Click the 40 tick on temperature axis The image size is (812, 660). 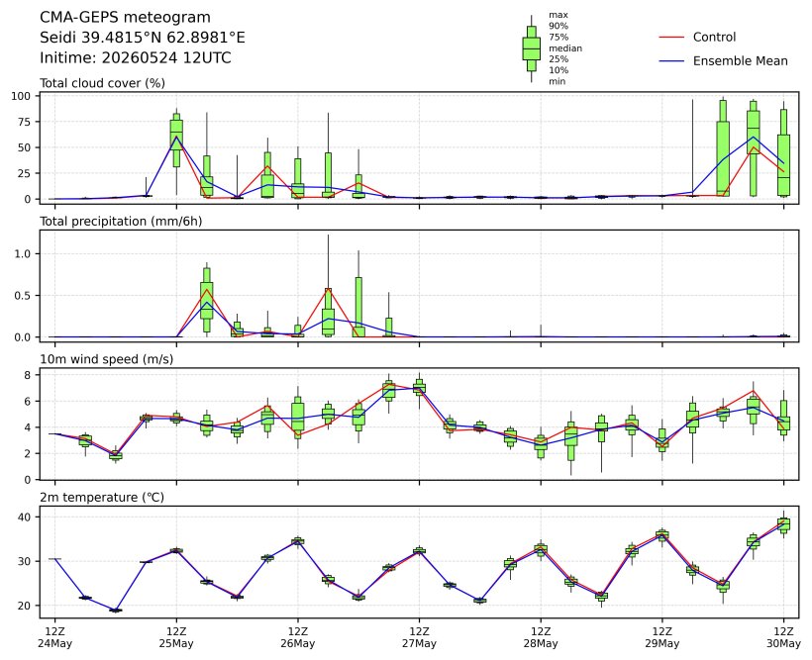(x=26, y=518)
